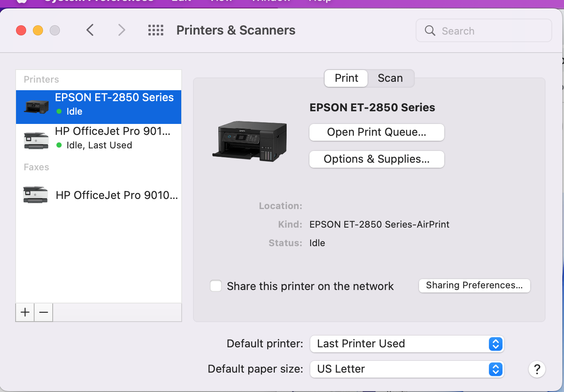Click the 'Location:' label

click(281, 206)
